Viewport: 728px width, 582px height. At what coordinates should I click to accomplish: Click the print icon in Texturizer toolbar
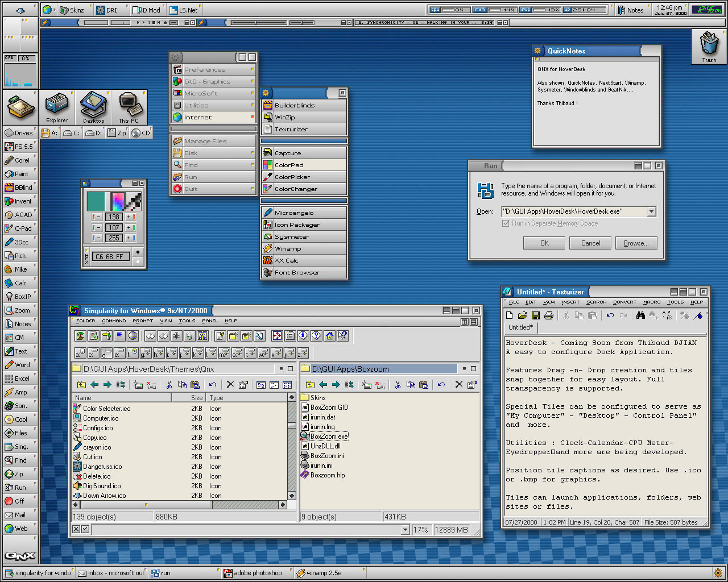(549, 315)
